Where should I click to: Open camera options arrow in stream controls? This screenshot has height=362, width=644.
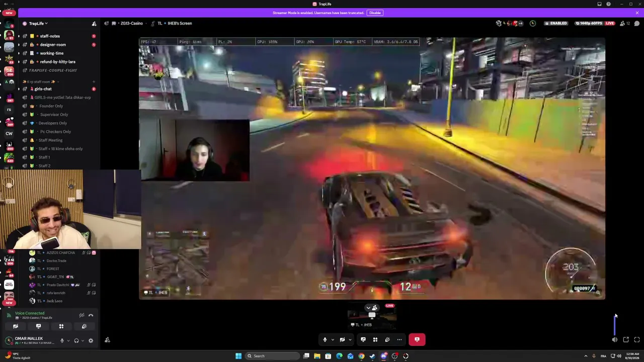350,340
